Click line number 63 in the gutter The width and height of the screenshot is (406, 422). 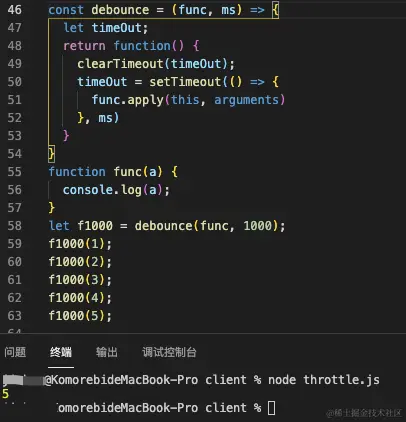[15, 316]
